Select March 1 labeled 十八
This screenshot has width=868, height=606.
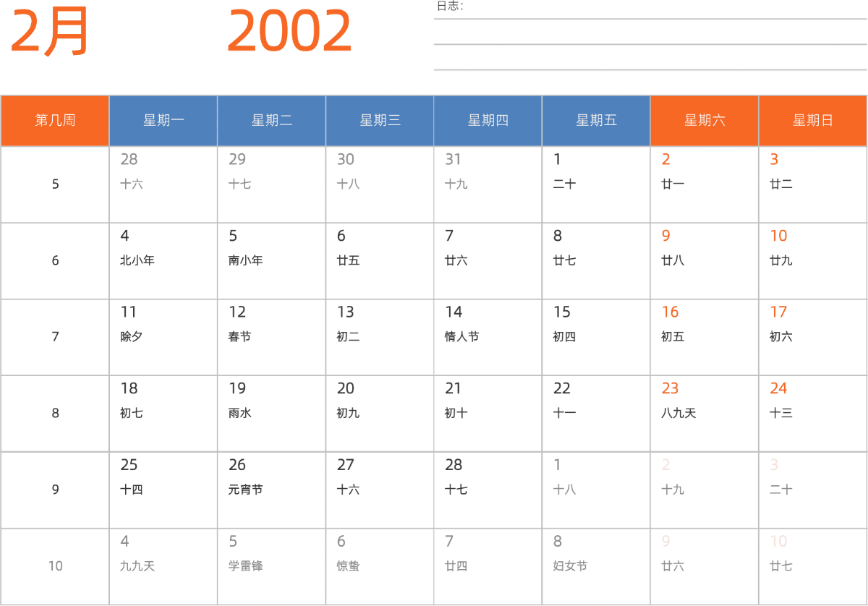coord(596,490)
